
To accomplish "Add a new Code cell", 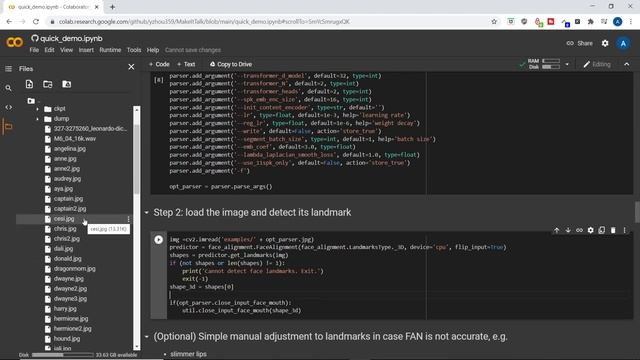I will (159, 64).
